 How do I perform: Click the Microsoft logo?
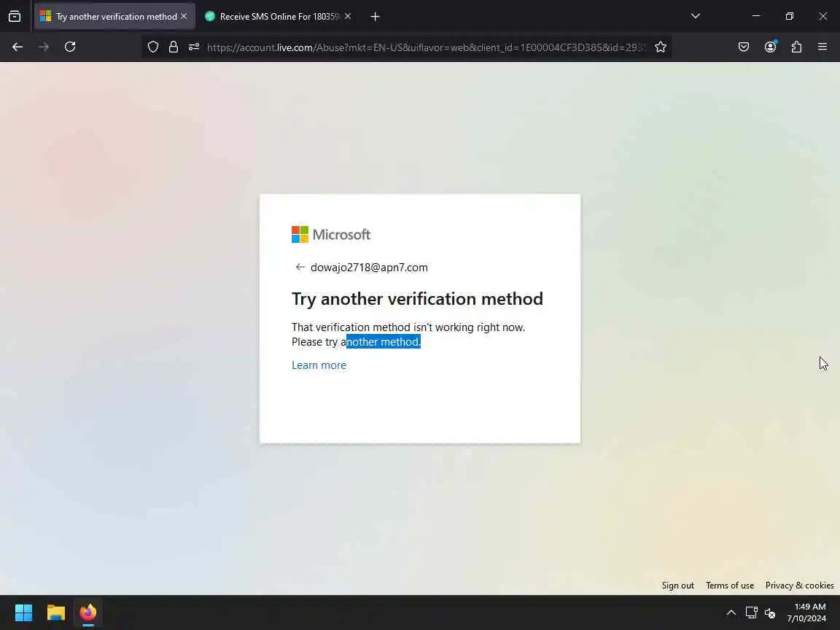coord(331,234)
